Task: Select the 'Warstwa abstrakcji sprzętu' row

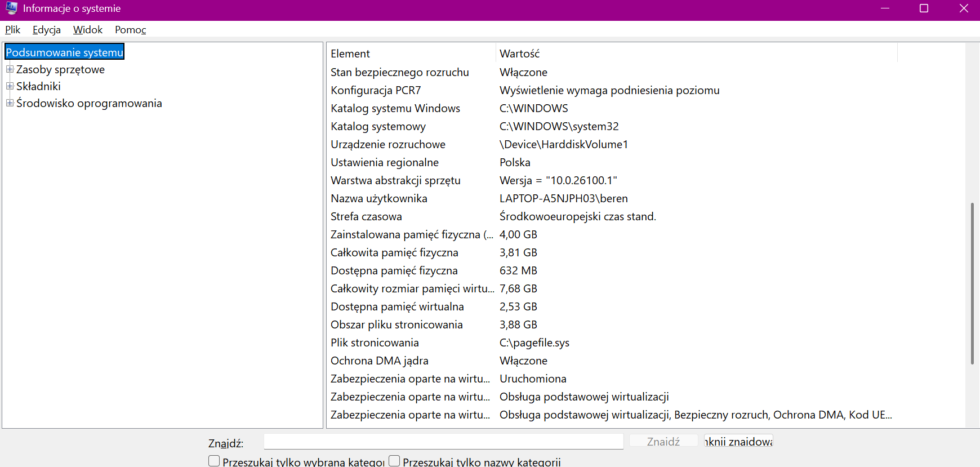Action: pyautogui.click(x=612, y=180)
